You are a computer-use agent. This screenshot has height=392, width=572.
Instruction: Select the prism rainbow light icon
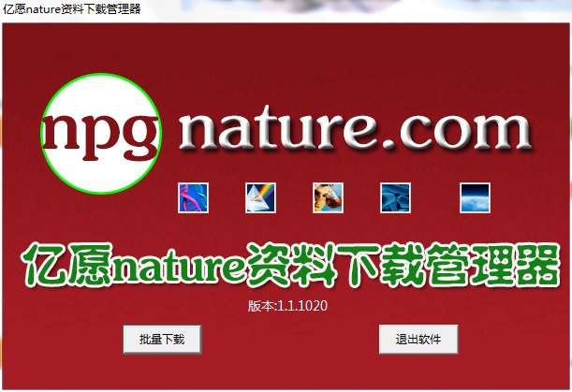[x=260, y=197]
